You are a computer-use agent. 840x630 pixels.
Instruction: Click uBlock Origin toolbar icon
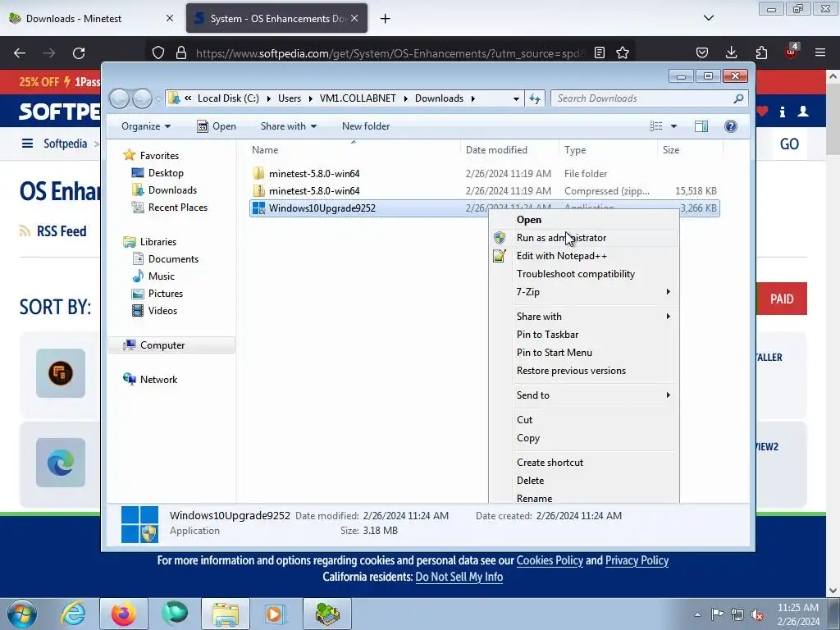click(792, 52)
